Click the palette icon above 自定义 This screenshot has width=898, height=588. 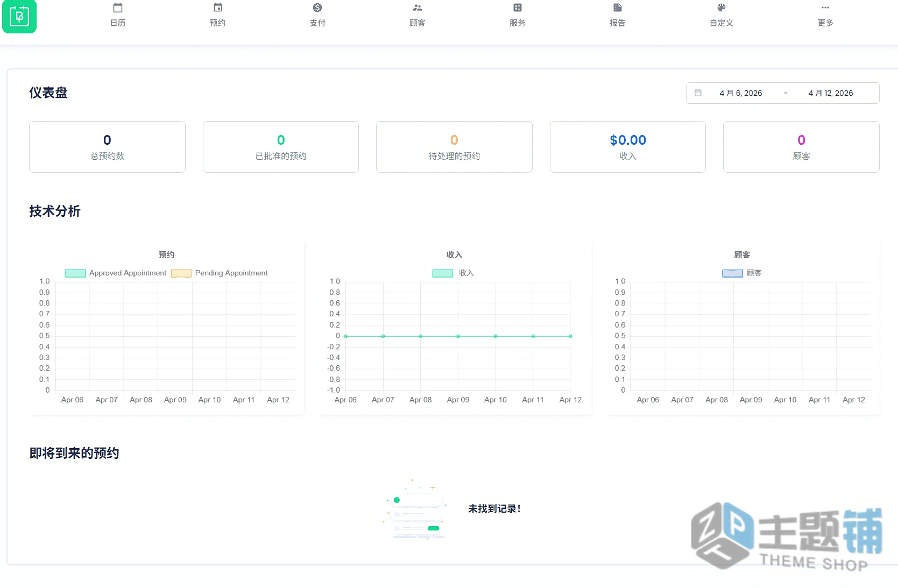(722, 8)
